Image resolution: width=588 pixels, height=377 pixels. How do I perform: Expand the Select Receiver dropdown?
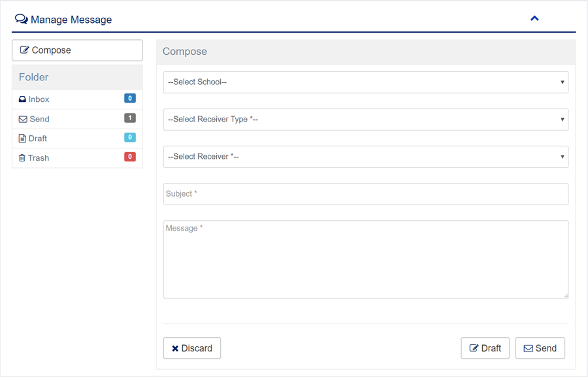click(x=365, y=157)
